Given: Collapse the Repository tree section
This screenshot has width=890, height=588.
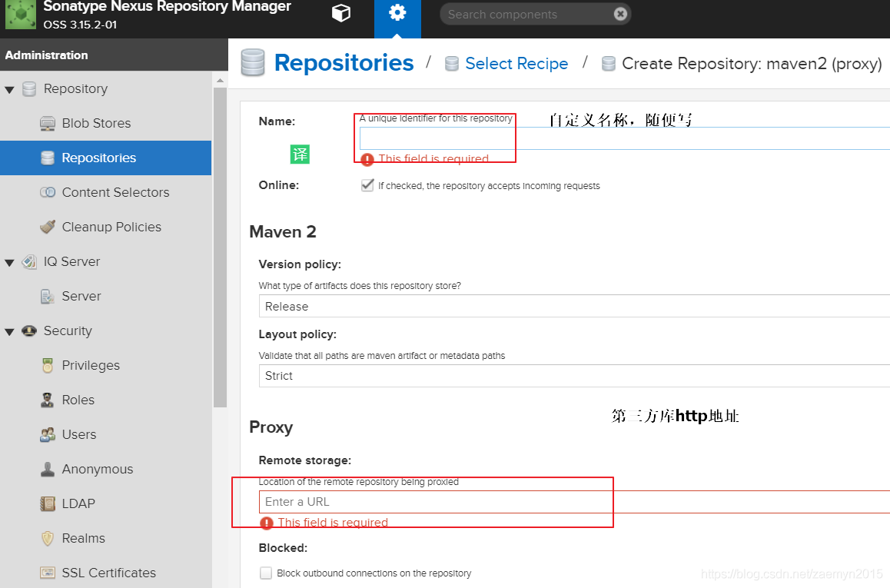Looking at the screenshot, I should pos(10,90).
